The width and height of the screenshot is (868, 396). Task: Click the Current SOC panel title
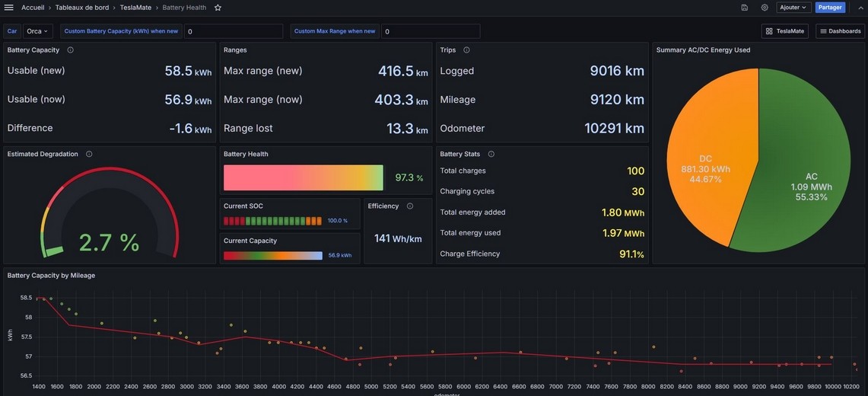243,206
